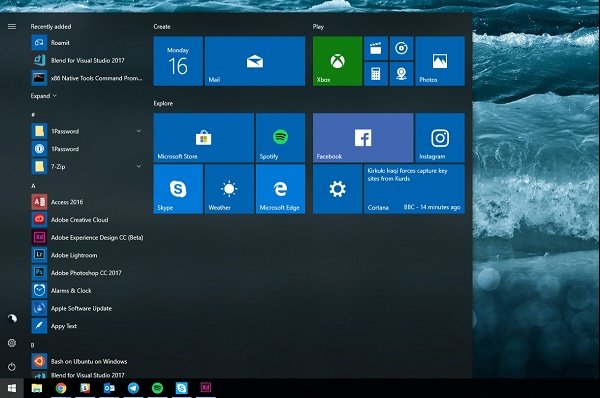Open Telegram from the taskbar
The height and width of the screenshot is (398, 600).
[x=133, y=388]
